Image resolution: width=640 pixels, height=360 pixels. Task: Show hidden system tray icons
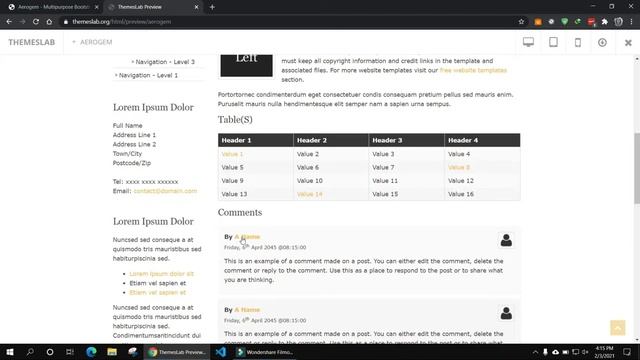[535, 352]
